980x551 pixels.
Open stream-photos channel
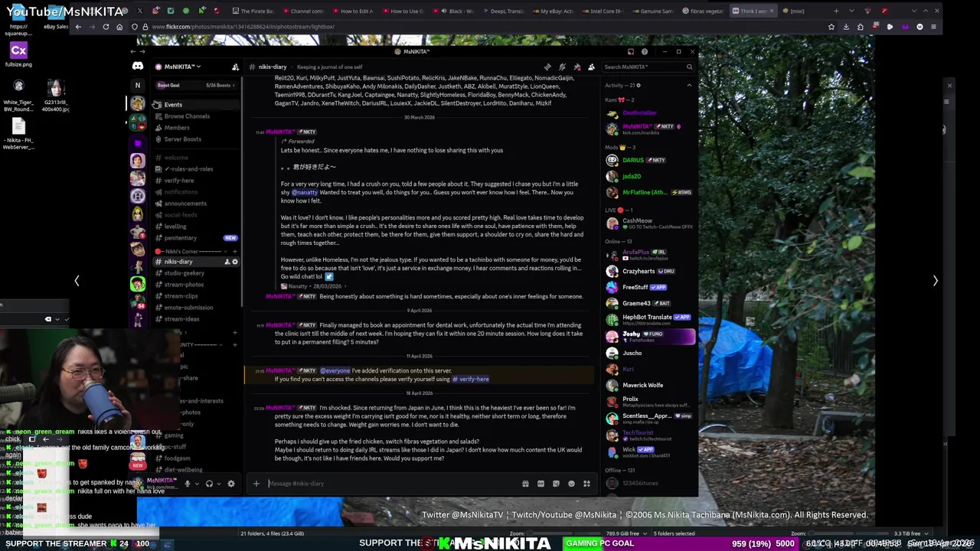[x=196, y=285]
